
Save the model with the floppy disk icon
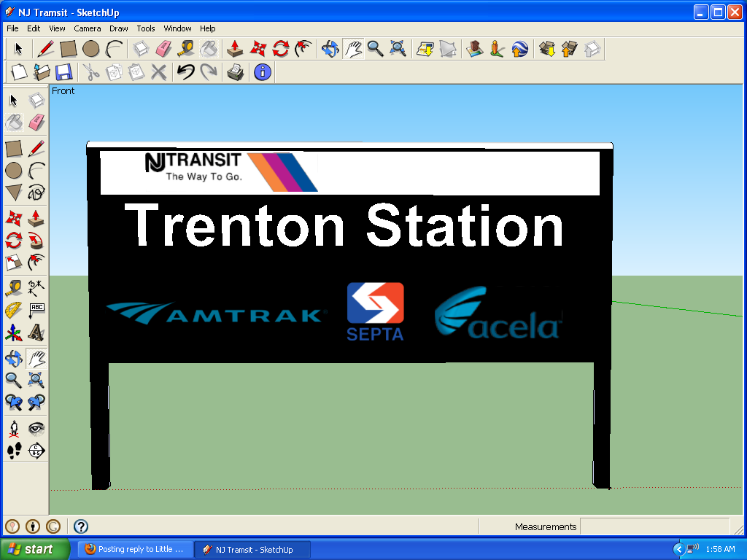click(64, 72)
